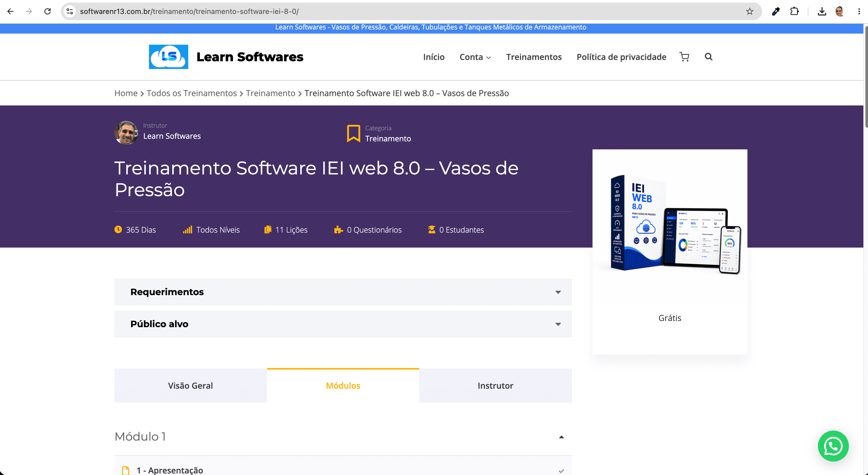Image resolution: width=868 pixels, height=475 pixels.
Task: Open the Conta dropdown menu
Action: [475, 57]
